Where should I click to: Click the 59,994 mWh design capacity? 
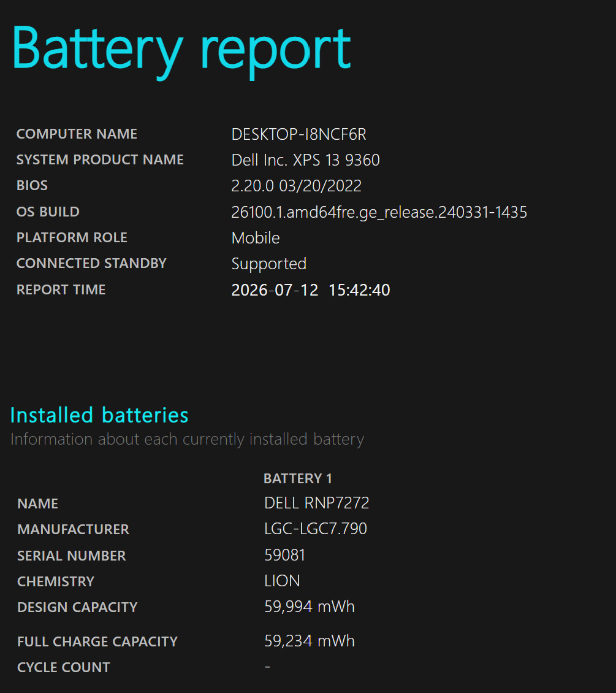click(x=310, y=607)
